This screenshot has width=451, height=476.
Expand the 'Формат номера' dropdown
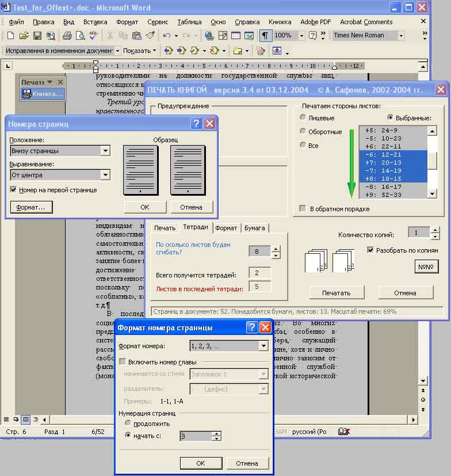pos(263,346)
